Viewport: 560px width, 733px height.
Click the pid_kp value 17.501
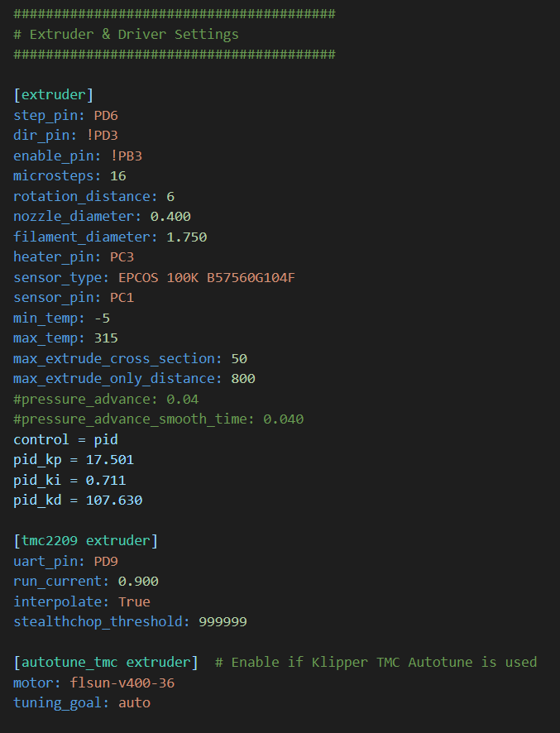[110, 460]
